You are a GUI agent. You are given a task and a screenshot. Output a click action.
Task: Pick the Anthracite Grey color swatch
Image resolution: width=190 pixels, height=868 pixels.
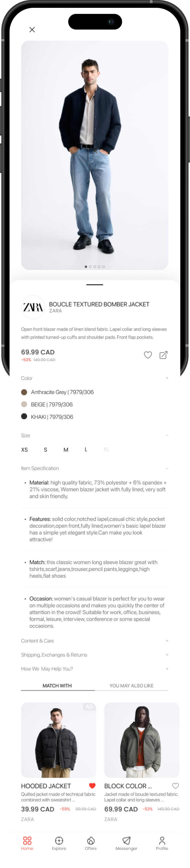24,392
